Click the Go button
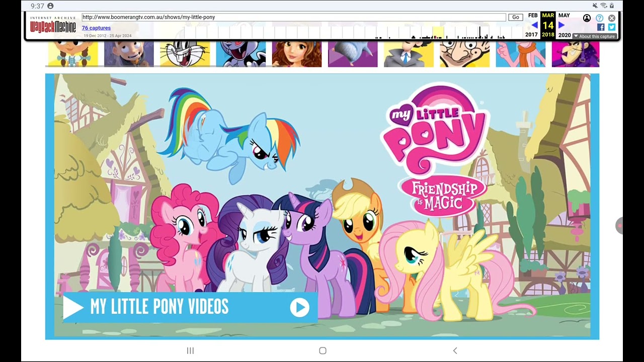This screenshot has width=644, height=362. pos(515,17)
